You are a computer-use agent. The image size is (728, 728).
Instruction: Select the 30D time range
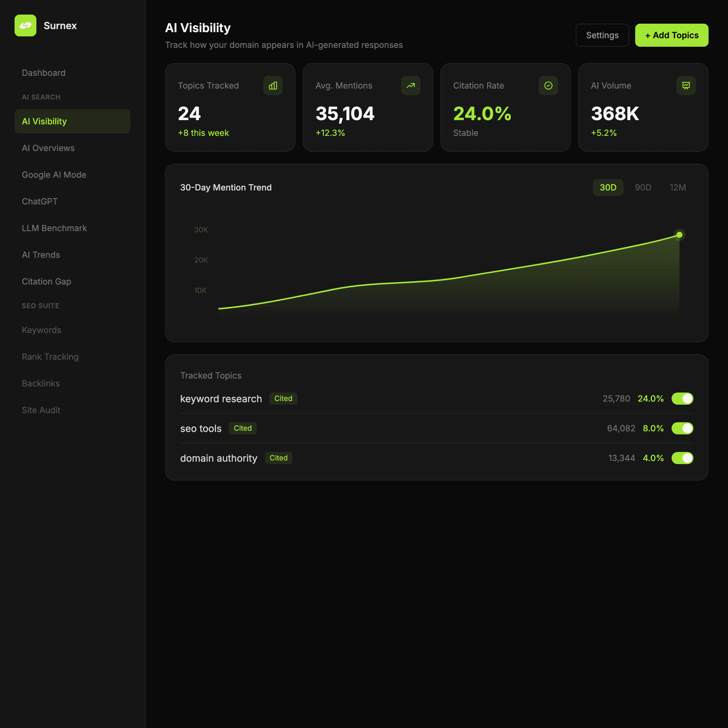tap(608, 187)
